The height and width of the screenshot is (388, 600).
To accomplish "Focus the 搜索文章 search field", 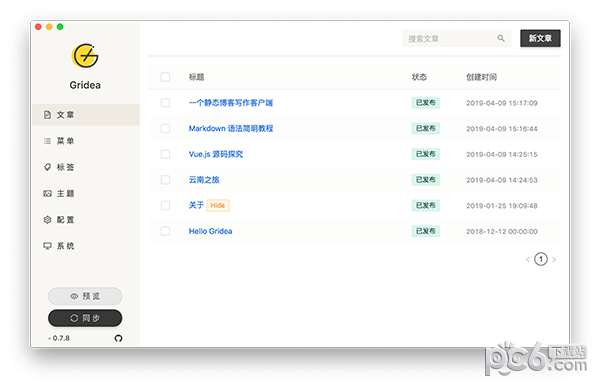I will click(x=457, y=38).
